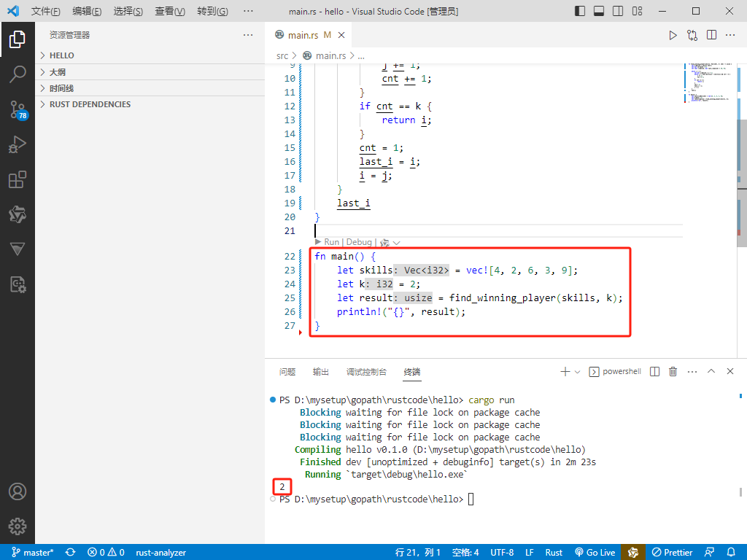Open the 编辑(E) menu
This screenshot has width=747, height=560.
(87, 11)
